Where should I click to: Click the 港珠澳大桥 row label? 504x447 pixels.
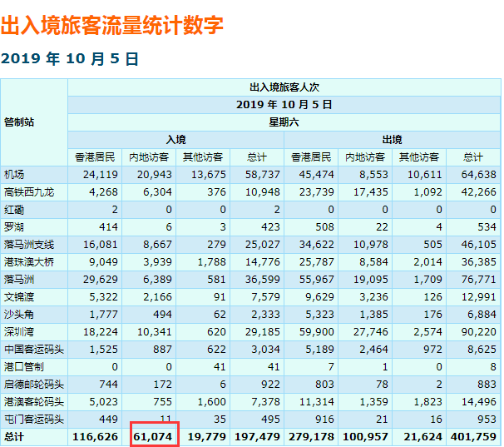[29, 262]
